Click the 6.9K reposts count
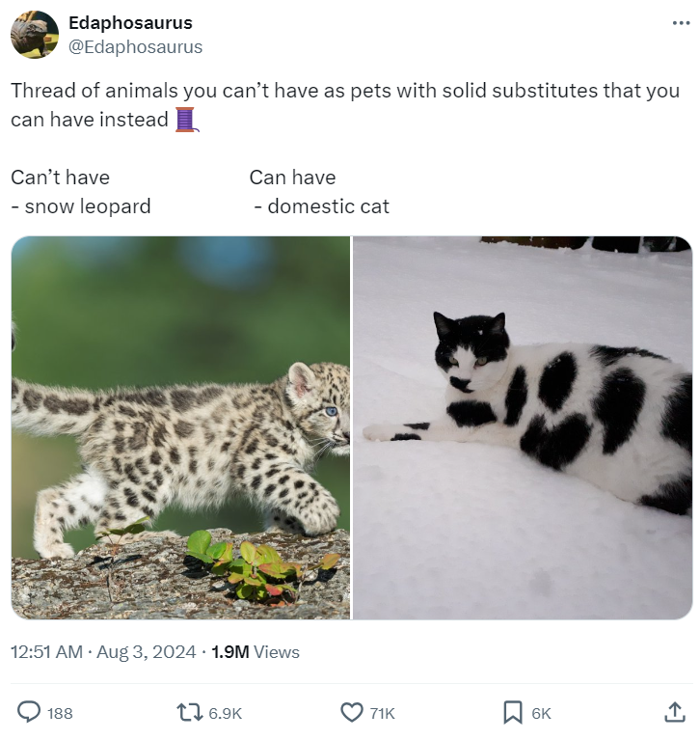This screenshot has height=740, width=700. (225, 713)
